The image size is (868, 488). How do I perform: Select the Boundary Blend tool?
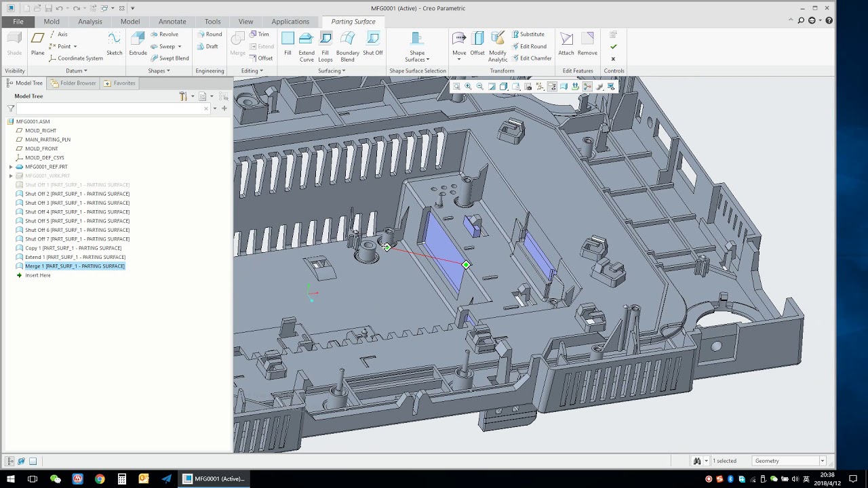[348, 46]
